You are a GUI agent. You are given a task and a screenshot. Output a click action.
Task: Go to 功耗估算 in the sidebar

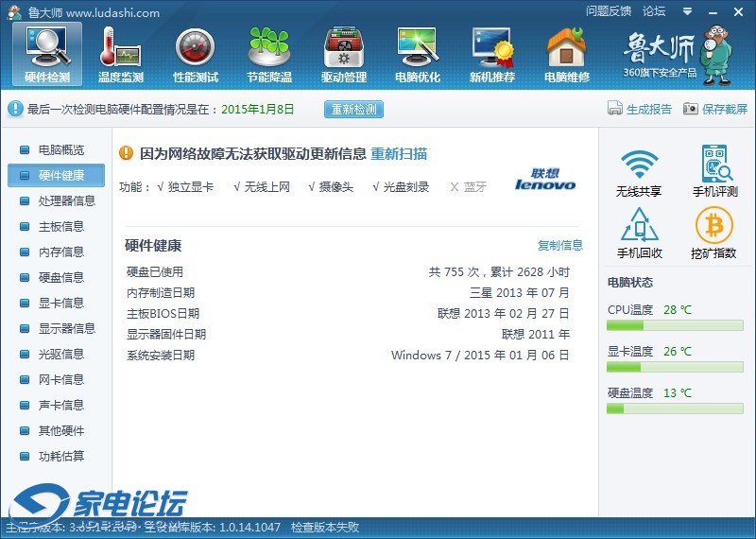tap(56, 457)
